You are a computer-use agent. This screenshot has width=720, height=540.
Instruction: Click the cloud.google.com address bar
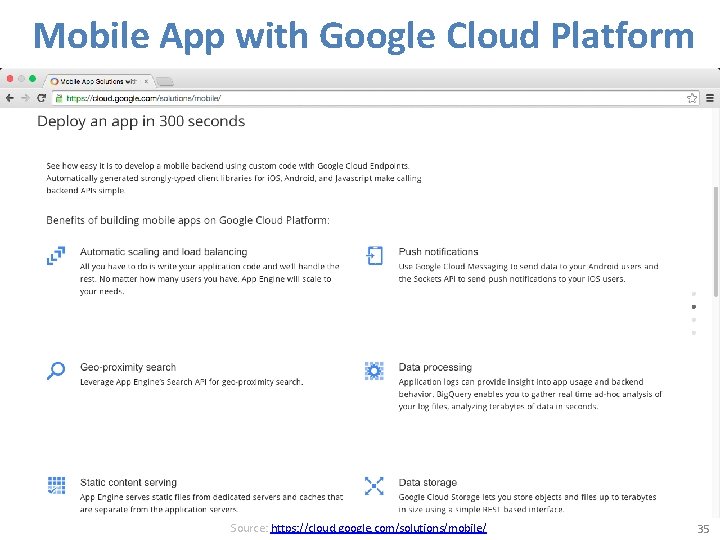[x=374, y=98]
